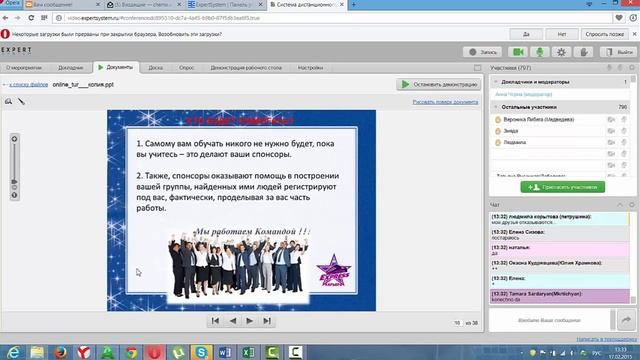
Task: Click moderator name Анна in participants list
Action: (523, 94)
